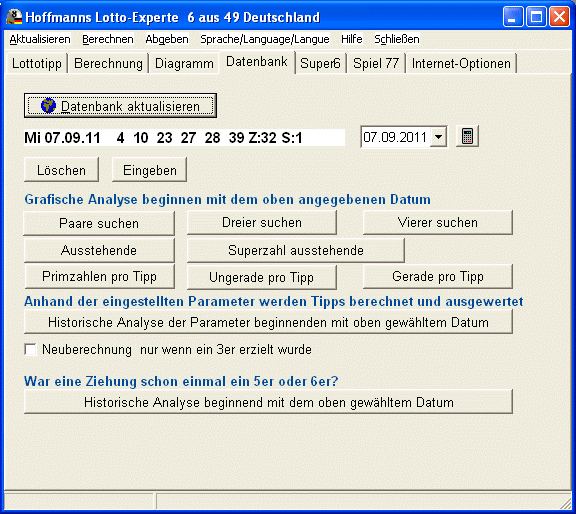Click the date field showing 07.09.2011

point(395,137)
